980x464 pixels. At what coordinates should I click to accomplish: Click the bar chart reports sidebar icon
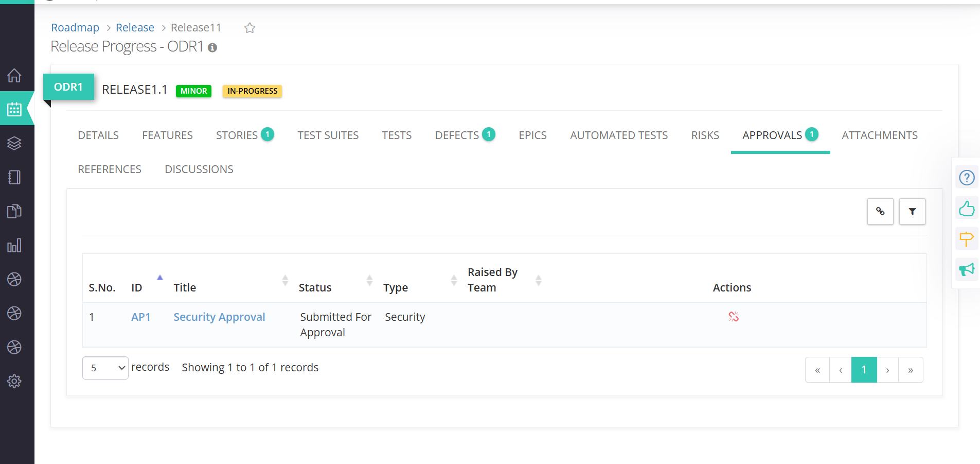coord(14,245)
